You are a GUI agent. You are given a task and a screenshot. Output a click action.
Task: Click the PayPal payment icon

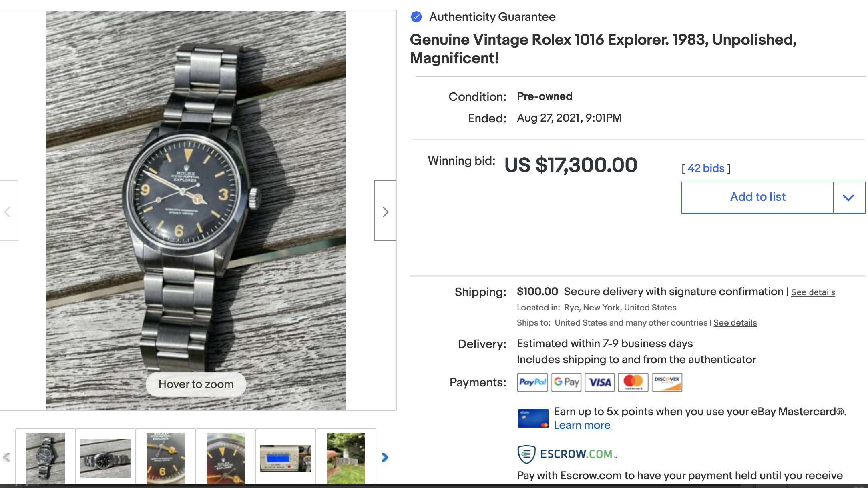point(532,382)
